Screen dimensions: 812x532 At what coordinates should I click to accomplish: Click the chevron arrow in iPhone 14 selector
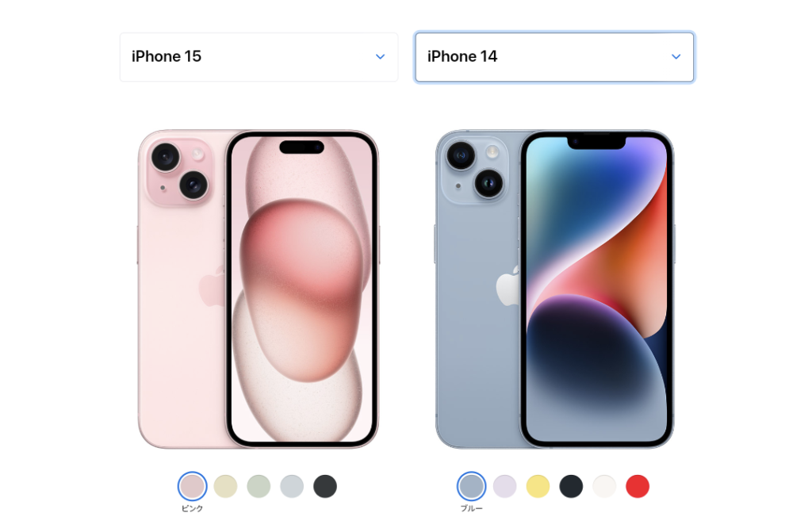pyautogui.click(x=676, y=56)
